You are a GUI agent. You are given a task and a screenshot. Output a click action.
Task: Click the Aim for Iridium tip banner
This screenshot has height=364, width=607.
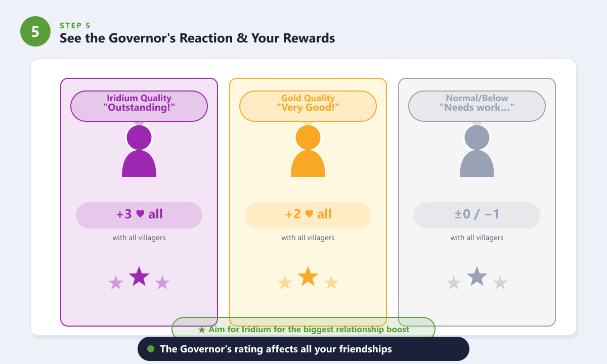pyautogui.click(x=303, y=329)
